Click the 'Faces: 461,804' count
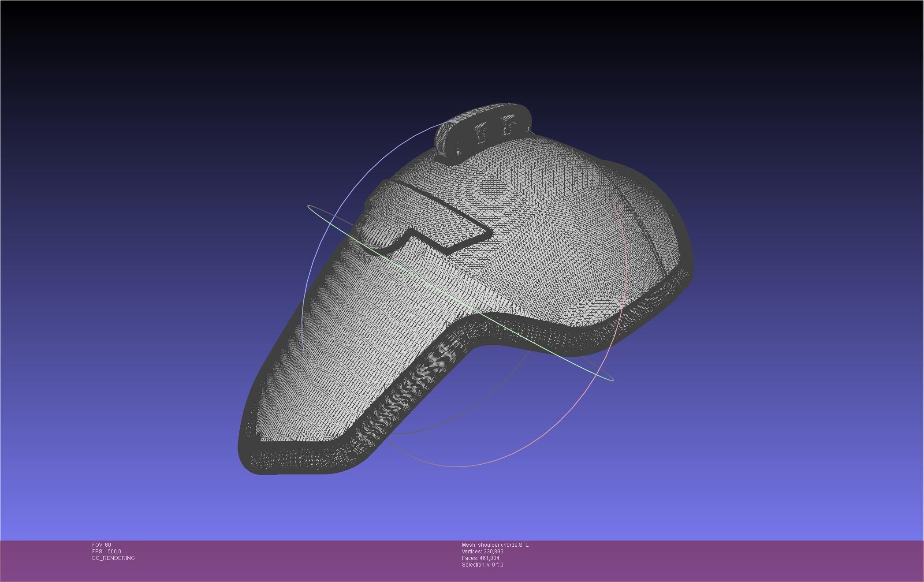Image resolution: width=924 pixels, height=582 pixels. [x=481, y=558]
